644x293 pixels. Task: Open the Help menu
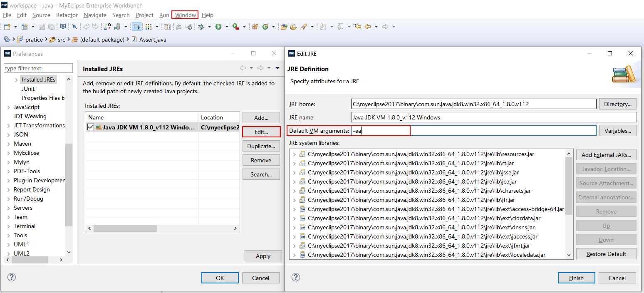coord(208,15)
